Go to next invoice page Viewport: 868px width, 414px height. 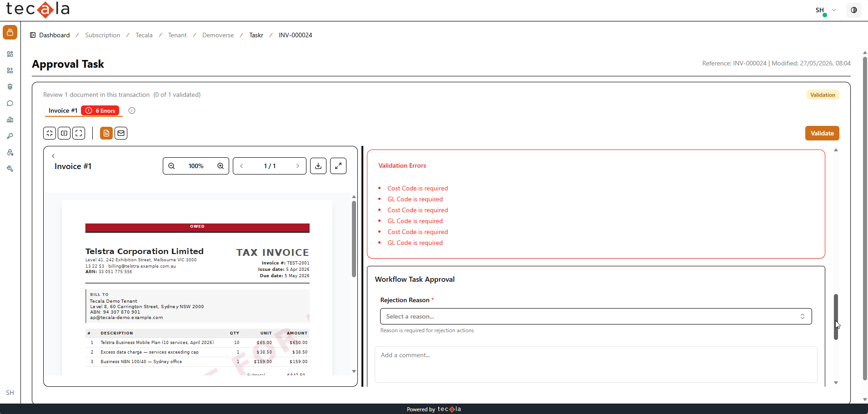point(298,166)
